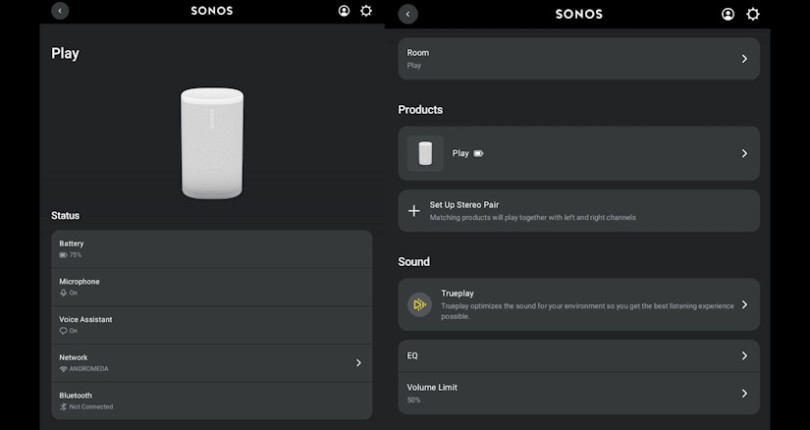The height and width of the screenshot is (430, 810).
Task: Click the Play heading on left screen
Action: pos(65,54)
